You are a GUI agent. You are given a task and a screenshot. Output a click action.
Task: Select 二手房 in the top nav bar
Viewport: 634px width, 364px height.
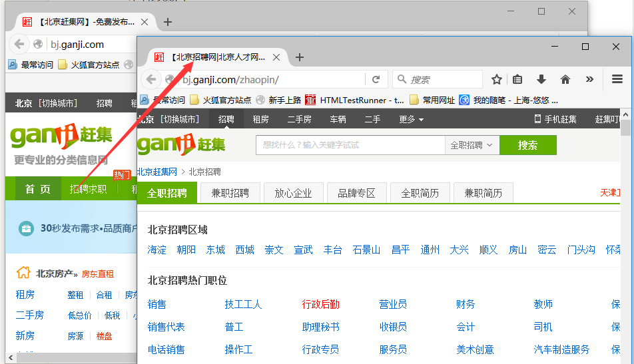point(299,119)
